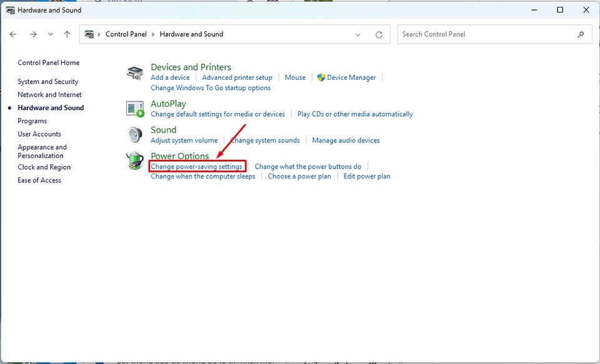
Task: Minimize the Hardware and Sound window
Action: 534,10
